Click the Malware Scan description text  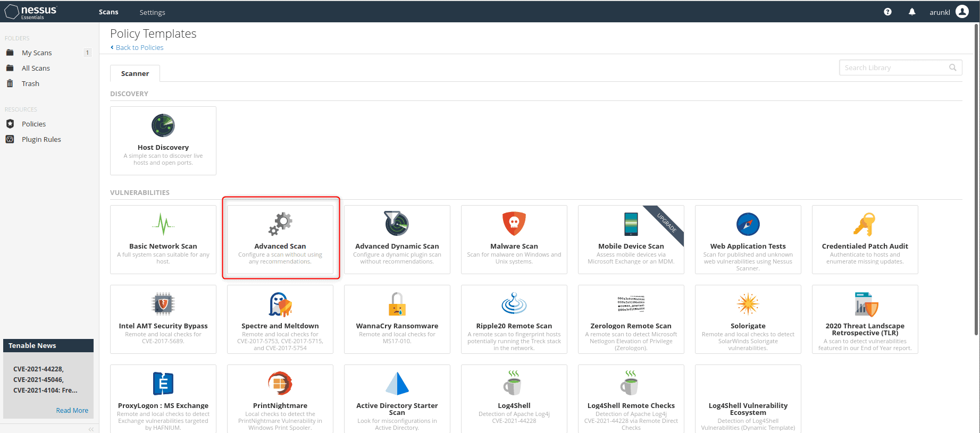pos(514,258)
